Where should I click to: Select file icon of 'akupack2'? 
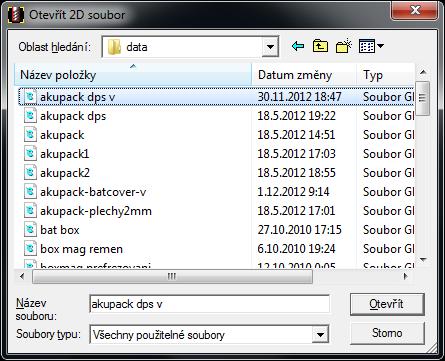(x=30, y=173)
